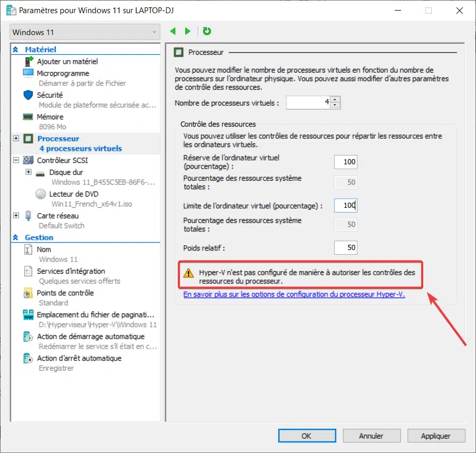Expand the Processeur tree node

pos(16,138)
